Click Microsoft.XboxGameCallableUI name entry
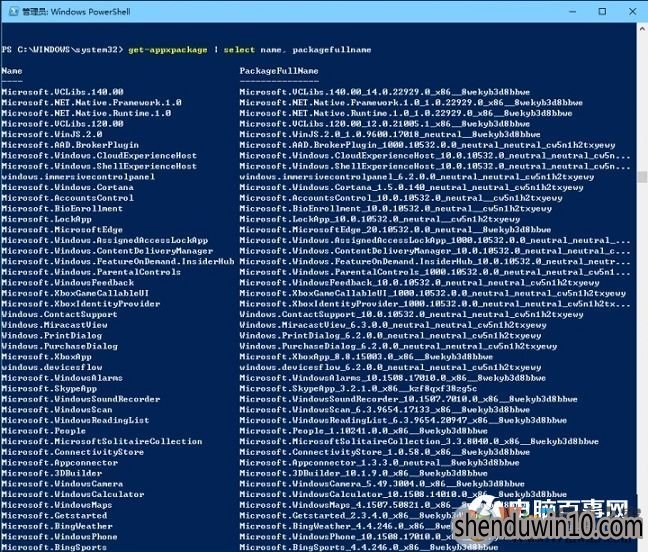The image size is (648, 552). (x=75, y=293)
